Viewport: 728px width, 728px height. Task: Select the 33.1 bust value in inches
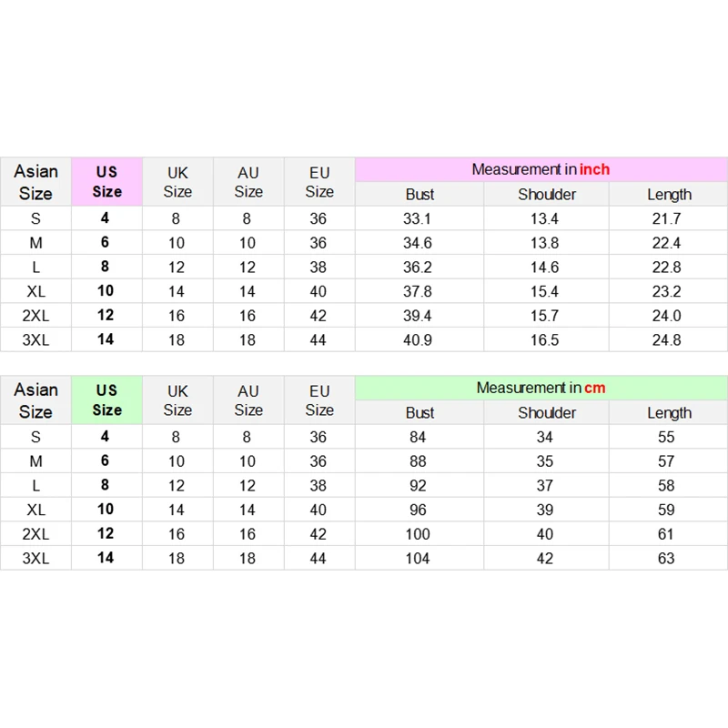pyautogui.click(x=418, y=218)
